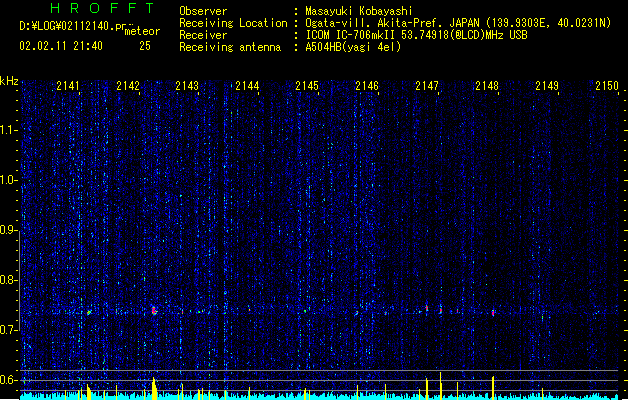Click the 2148 time marker
This screenshot has width=629, height=400.
[x=487, y=85]
